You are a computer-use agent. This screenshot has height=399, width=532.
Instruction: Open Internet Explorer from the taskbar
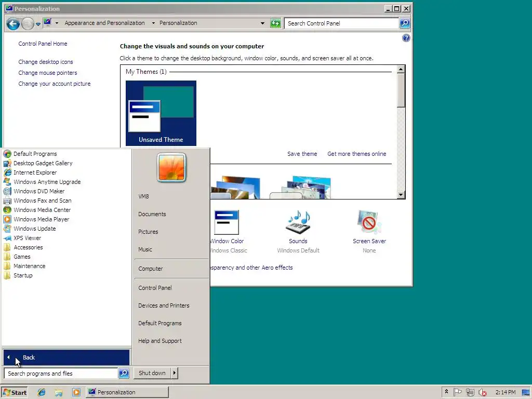42,392
